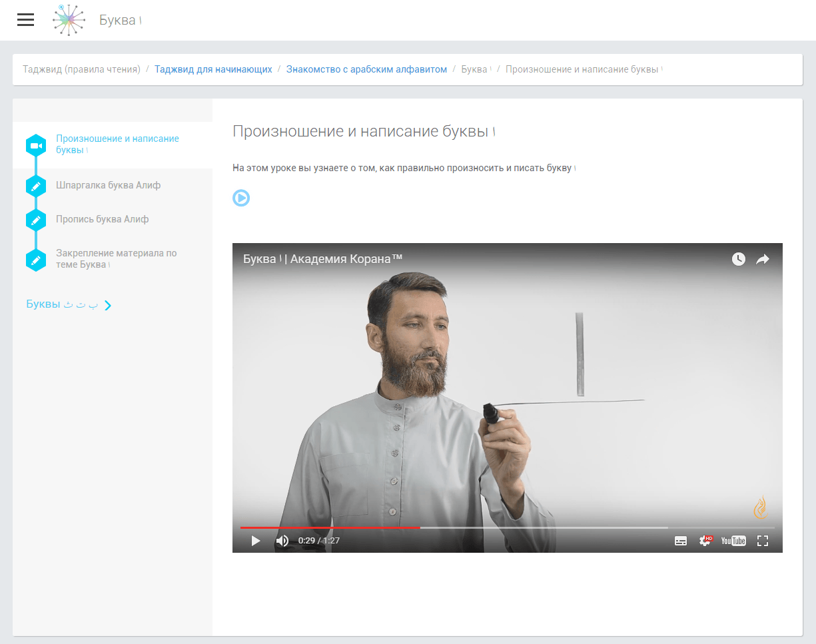Click the video's share arrow icon
The width and height of the screenshot is (816, 644).
[763, 259]
